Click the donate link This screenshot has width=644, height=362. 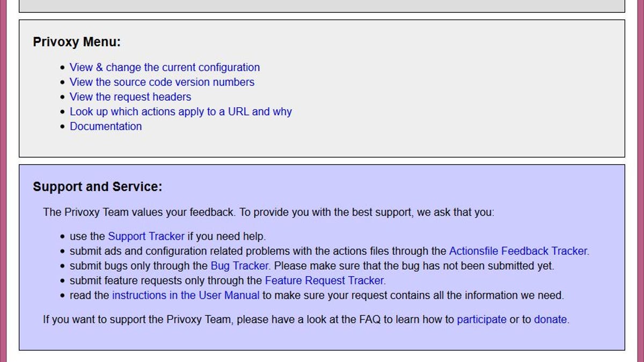tap(550, 320)
